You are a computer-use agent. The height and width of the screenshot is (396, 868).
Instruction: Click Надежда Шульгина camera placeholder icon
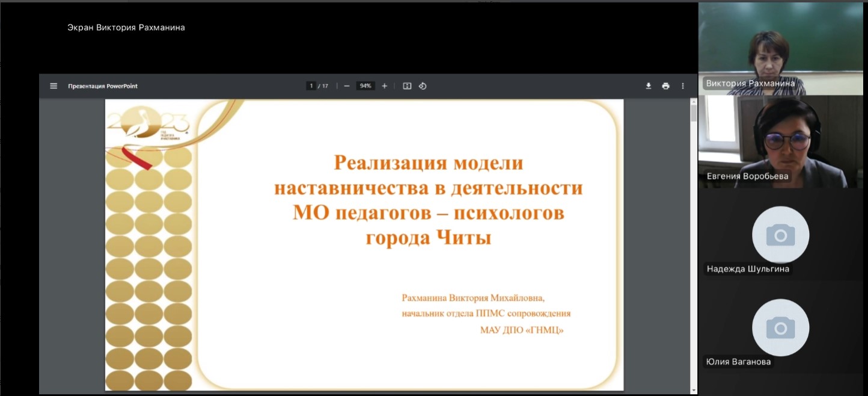click(x=780, y=235)
